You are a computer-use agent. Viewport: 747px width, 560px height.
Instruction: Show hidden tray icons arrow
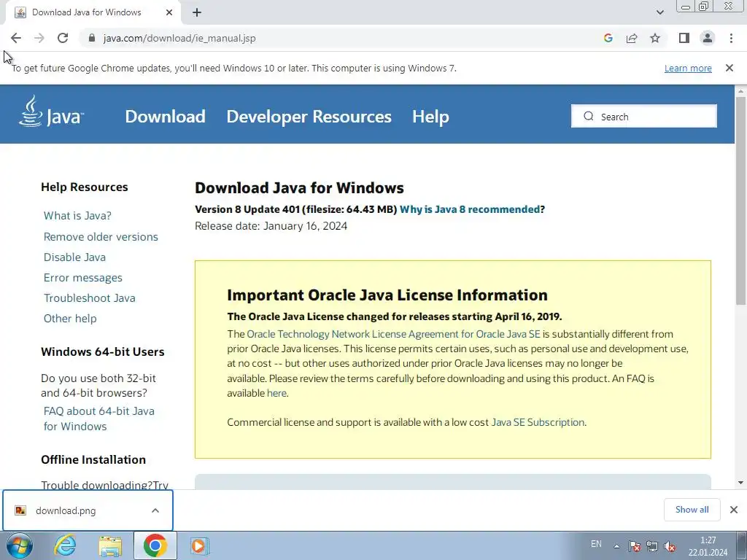coord(616,546)
